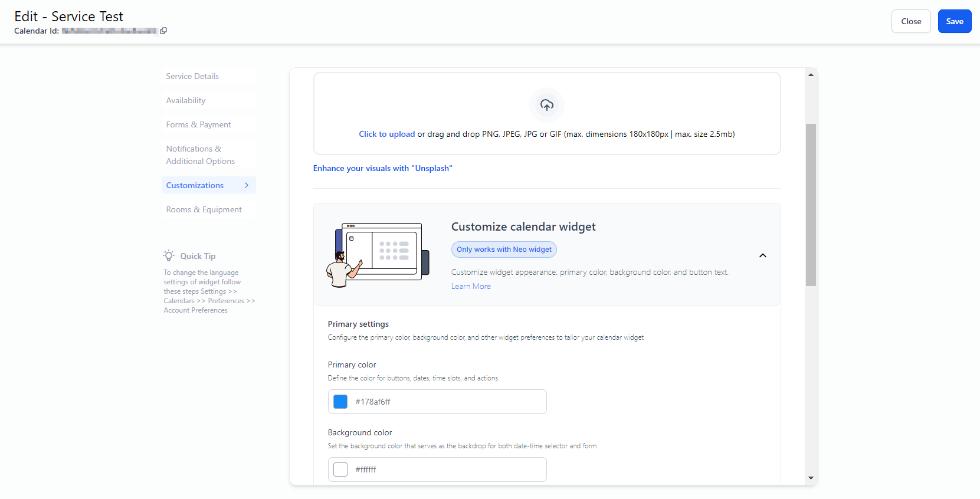
Task: Open the Service Details tab
Action: 192,76
